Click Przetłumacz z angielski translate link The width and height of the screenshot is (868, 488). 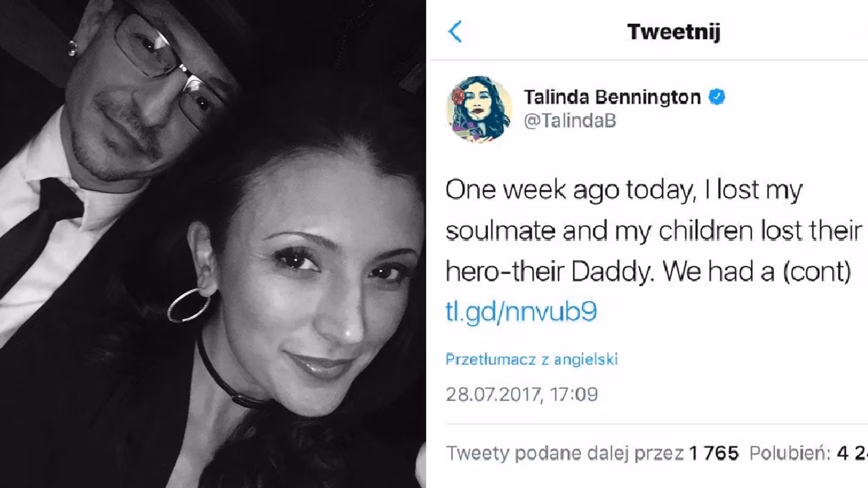532,359
